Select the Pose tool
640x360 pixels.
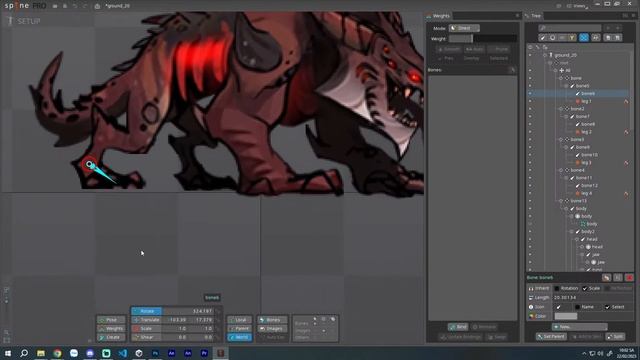(111, 320)
